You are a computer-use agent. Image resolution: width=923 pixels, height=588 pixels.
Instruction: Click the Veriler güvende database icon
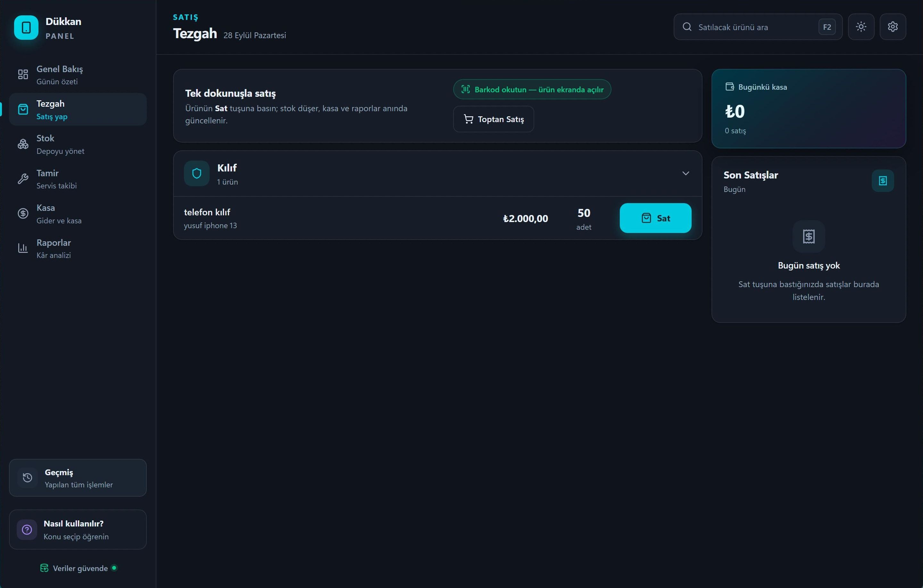click(44, 568)
